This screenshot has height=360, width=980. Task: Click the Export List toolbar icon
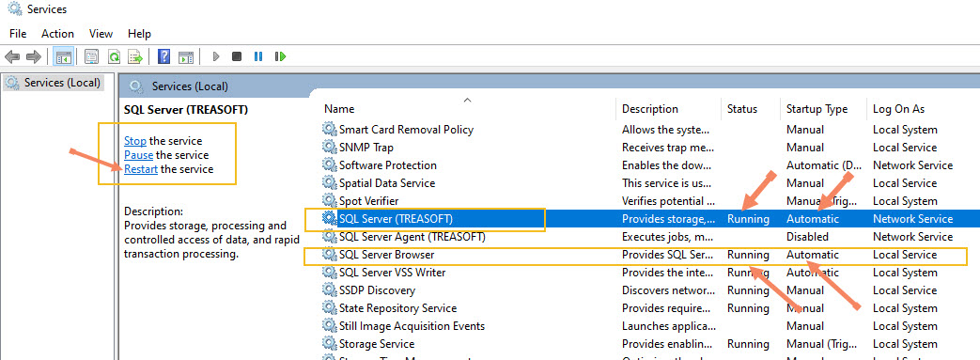[135, 57]
